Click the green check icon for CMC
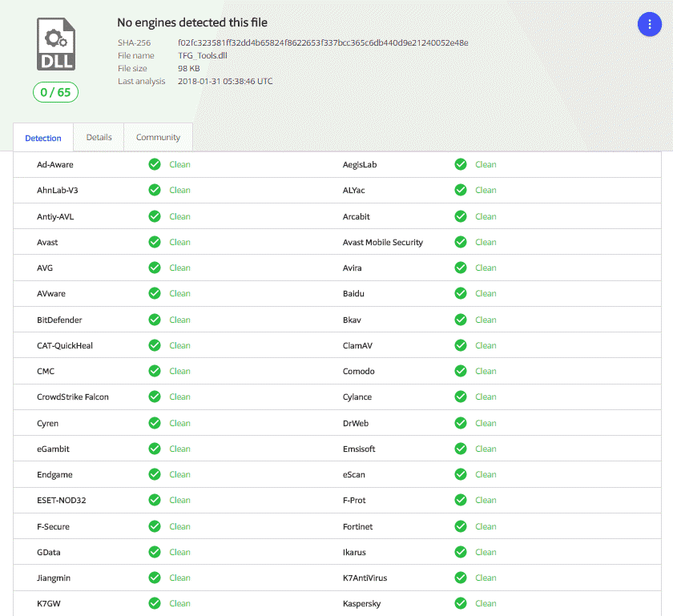The height and width of the screenshot is (616, 673). click(155, 372)
